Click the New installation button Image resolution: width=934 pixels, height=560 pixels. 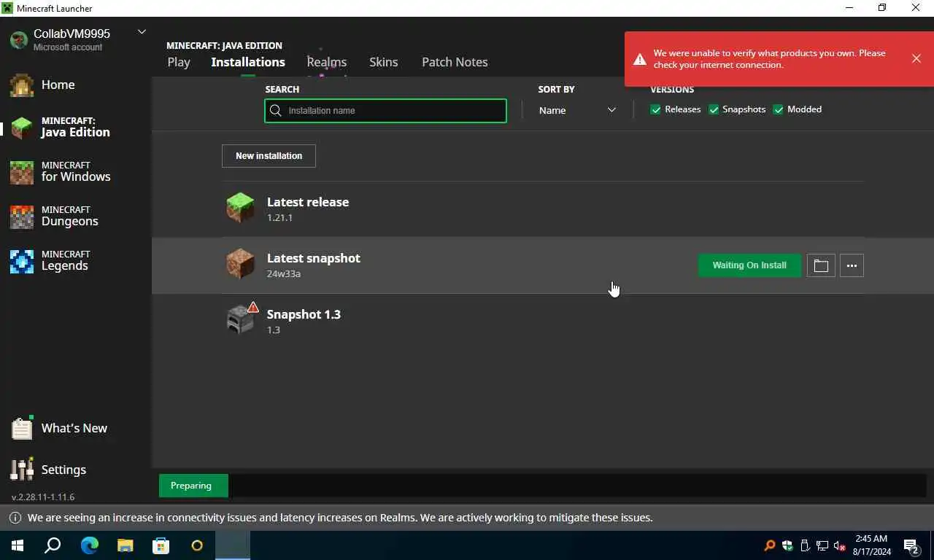coord(269,156)
